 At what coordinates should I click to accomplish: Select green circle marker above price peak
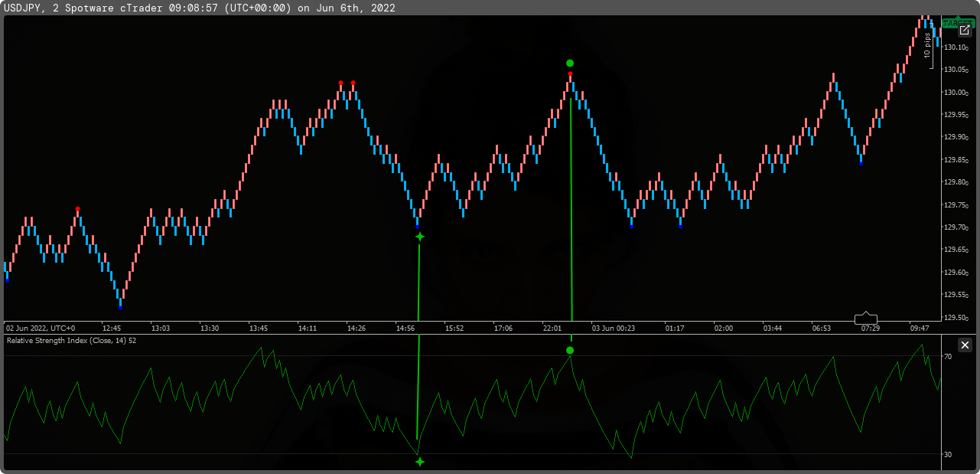pyautogui.click(x=569, y=63)
